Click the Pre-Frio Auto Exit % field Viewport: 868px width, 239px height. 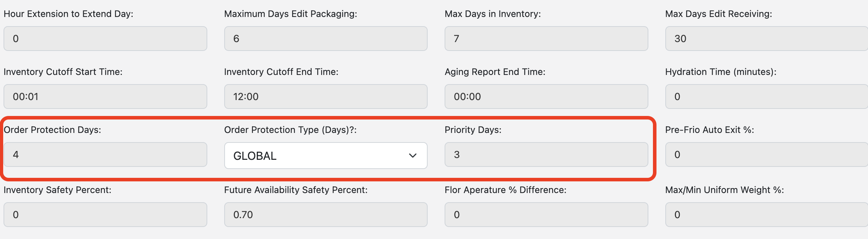(766, 155)
